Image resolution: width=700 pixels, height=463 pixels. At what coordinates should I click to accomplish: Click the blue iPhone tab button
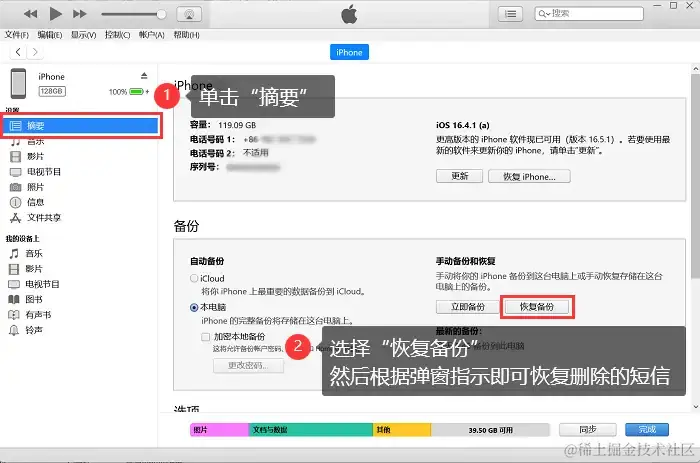[x=349, y=52]
